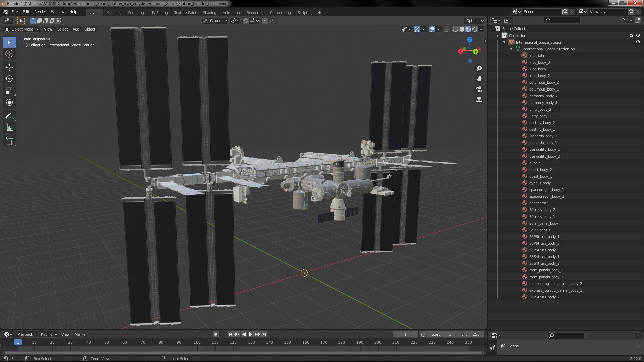
Task: Select the Cursor tool
Action: click(9, 54)
